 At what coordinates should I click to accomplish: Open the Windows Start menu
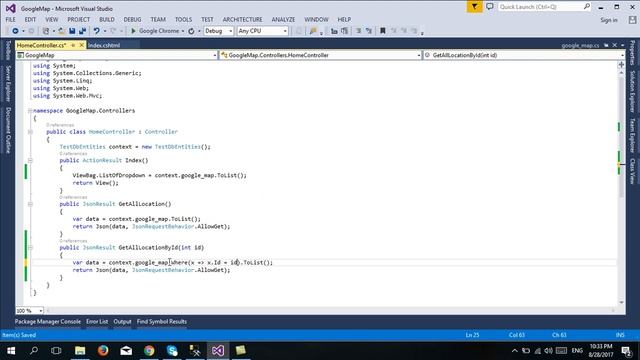[x=11, y=350]
